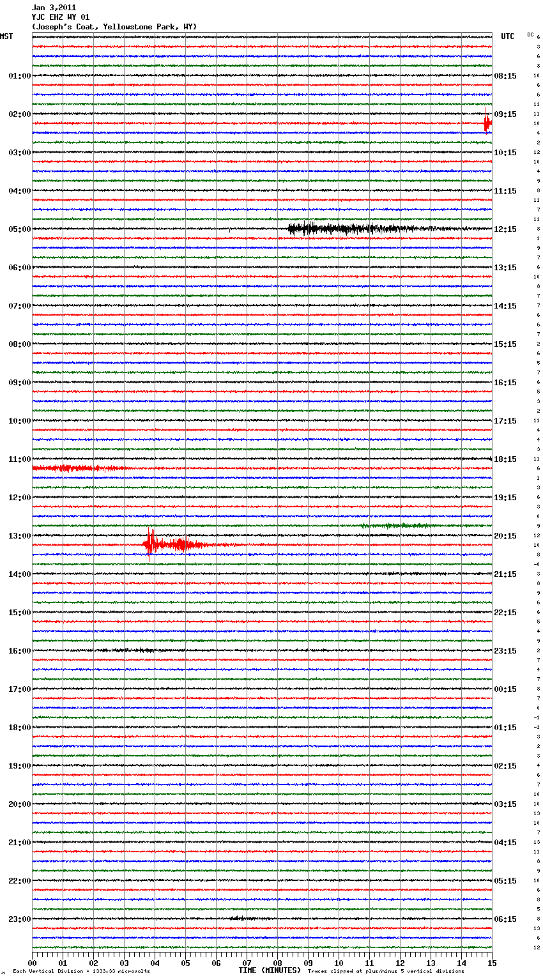Viewport: 543px width, 980px height.
Task: Click the 'MST' time zone label
Action: pyautogui.click(x=6, y=36)
